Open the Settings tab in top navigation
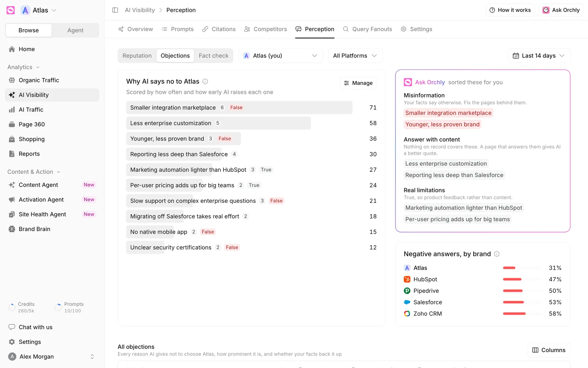 point(416,29)
